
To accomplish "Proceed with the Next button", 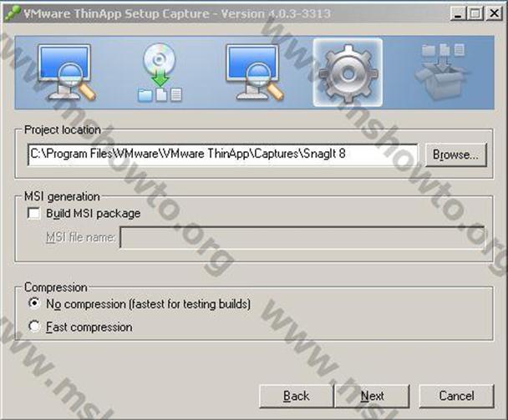I will pos(373,396).
